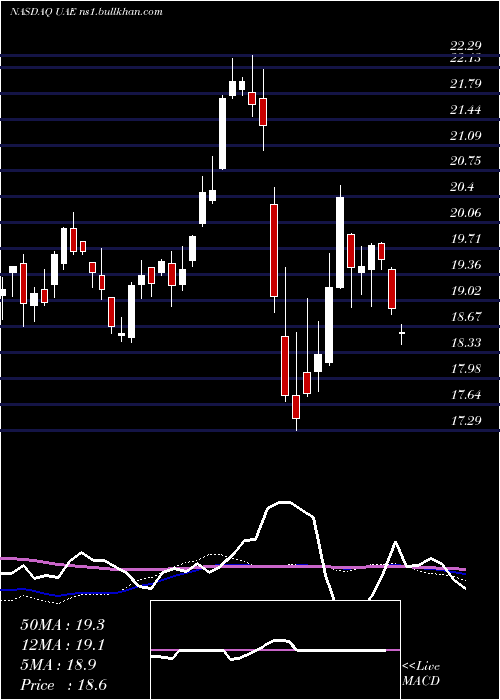Click the lowest red candle near 17.29
This screenshot has height=700, width=500.
296,407
